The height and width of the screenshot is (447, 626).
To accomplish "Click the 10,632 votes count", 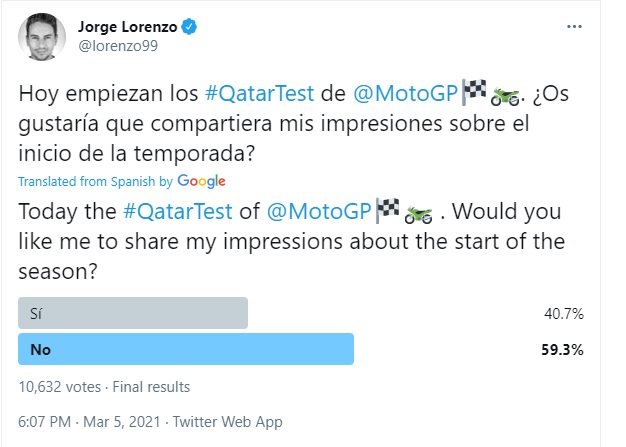I will tap(62, 387).
